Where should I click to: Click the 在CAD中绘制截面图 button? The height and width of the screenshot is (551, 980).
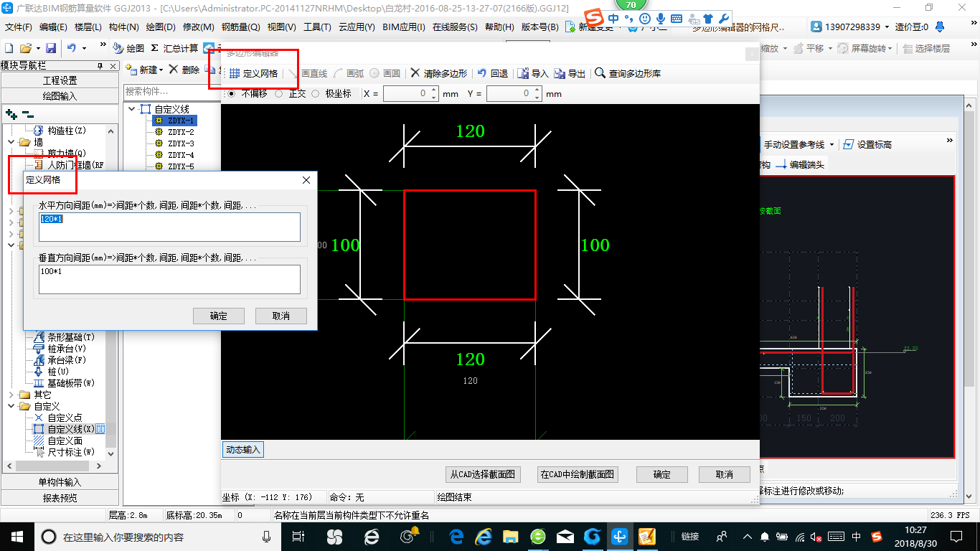[x=578, y=474]
